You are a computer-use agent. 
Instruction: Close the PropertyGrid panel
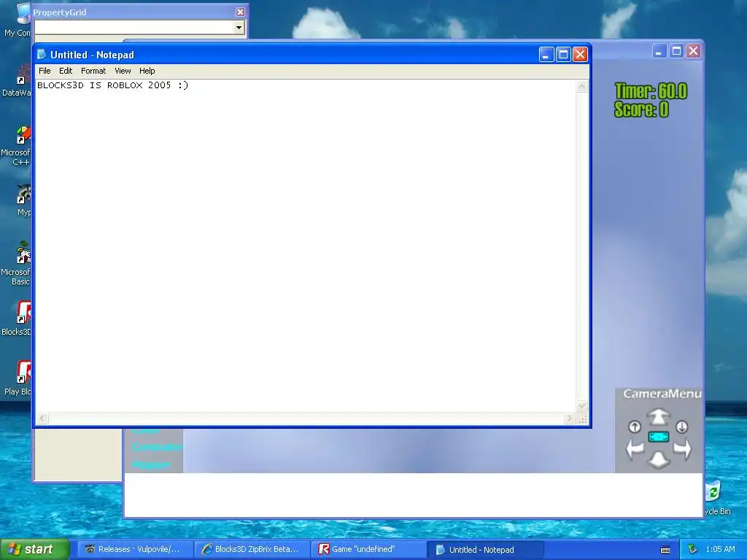[240, 12]
